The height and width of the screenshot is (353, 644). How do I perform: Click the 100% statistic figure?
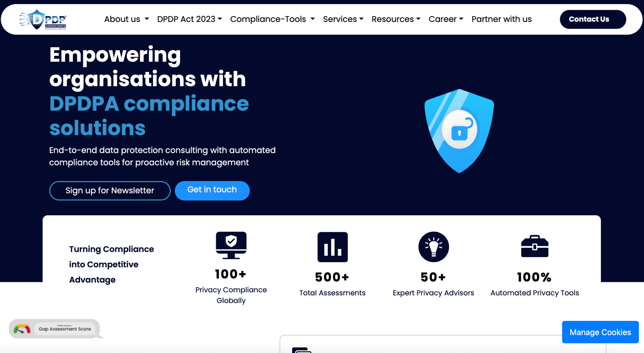535,277
